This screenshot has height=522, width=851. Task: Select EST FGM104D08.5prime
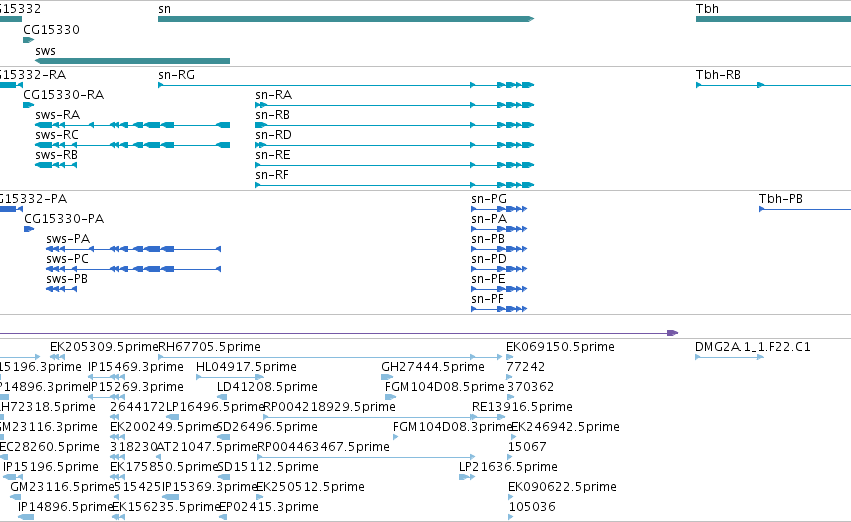444,387
